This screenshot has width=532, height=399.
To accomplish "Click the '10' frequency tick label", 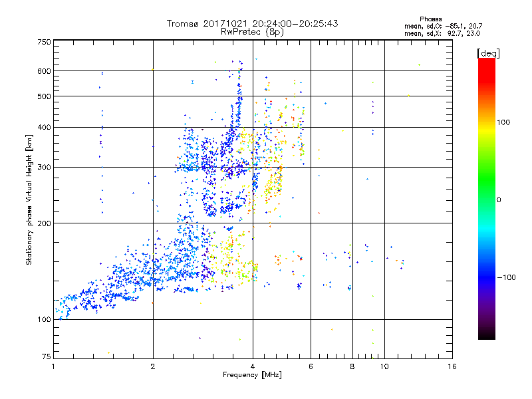I will (384, 366).
